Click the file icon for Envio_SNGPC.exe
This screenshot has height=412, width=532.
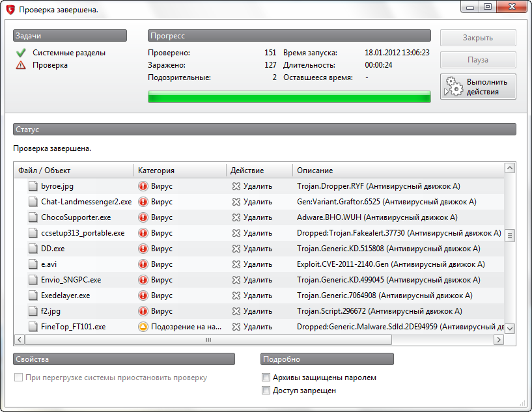click(x=33, y=279)
